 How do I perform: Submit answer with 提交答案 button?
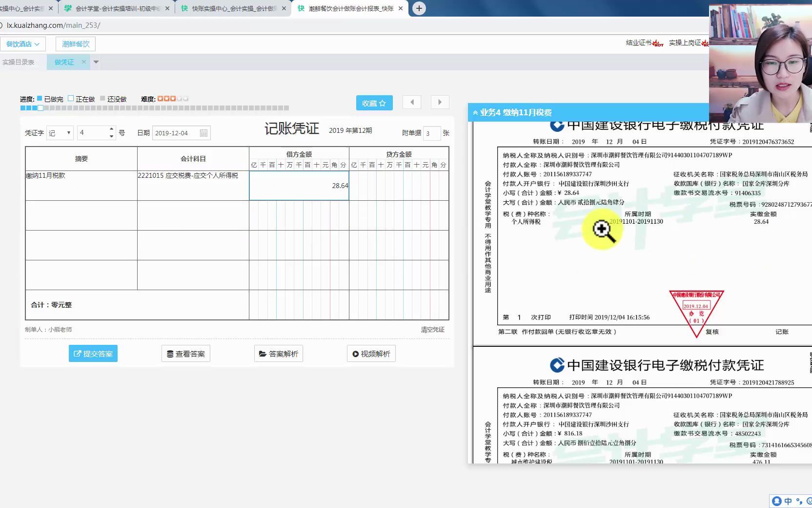pos(93,354)
